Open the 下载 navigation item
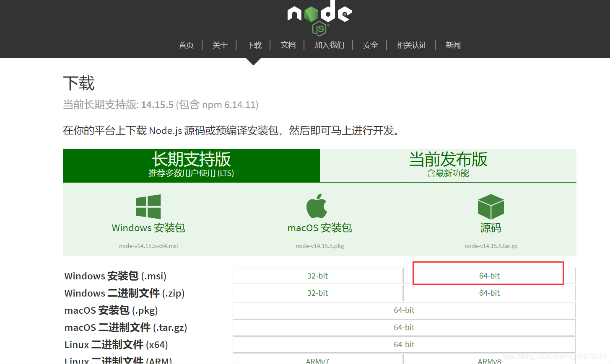The height and width of the screenshot is (364, 610). [x=254, y=45]
